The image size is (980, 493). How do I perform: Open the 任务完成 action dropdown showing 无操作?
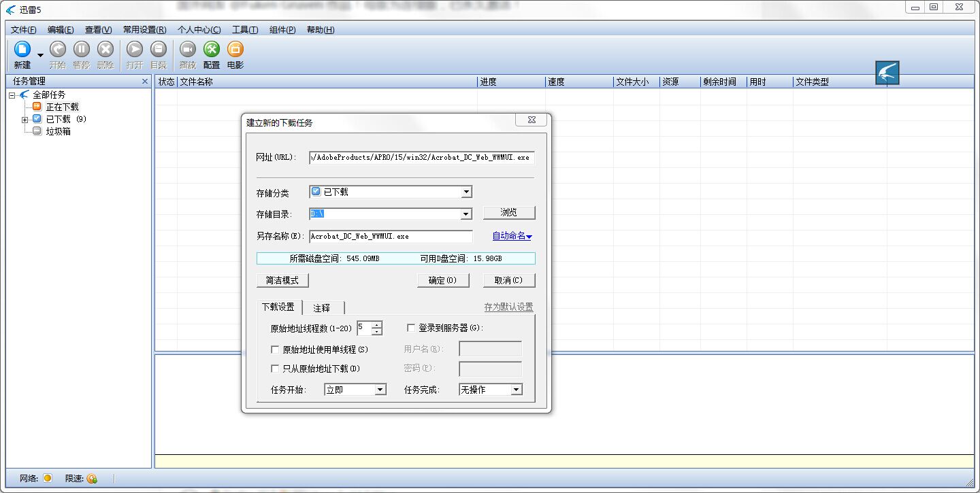pos(516,389)
